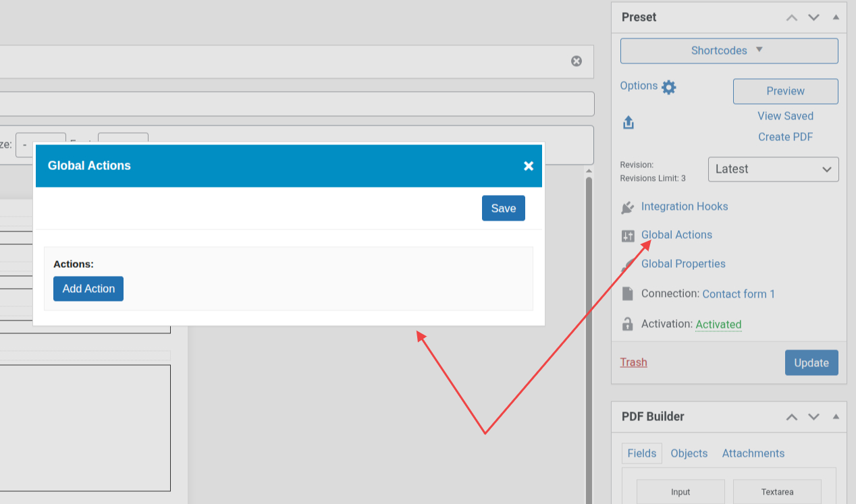The width and height of the screenshot is (856, 504).
Task: Open the Revision Latest dropdown
Action: click(x=773, y=169)
